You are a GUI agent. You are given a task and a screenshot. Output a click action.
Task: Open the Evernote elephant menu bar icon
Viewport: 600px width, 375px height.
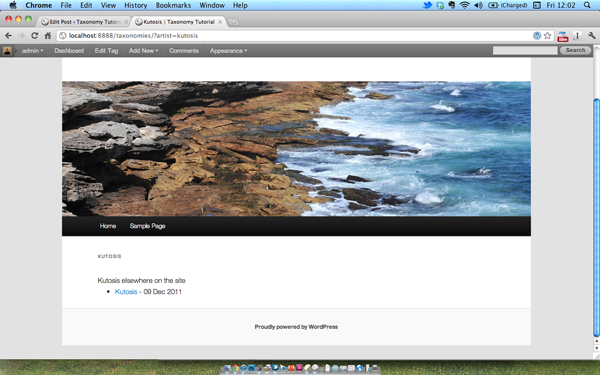pyautogui.click(x=452, y=5)
